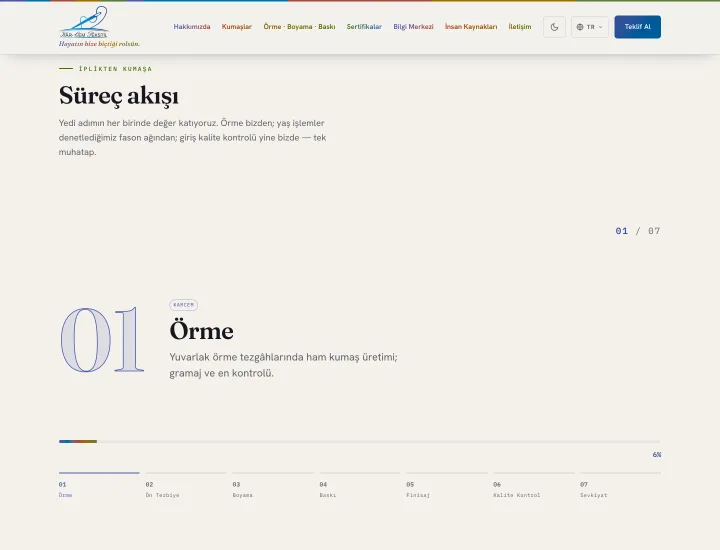The image size is (720, 550).
Task: Select step 03 Boyama in the timeline
Action: point(273,486)
